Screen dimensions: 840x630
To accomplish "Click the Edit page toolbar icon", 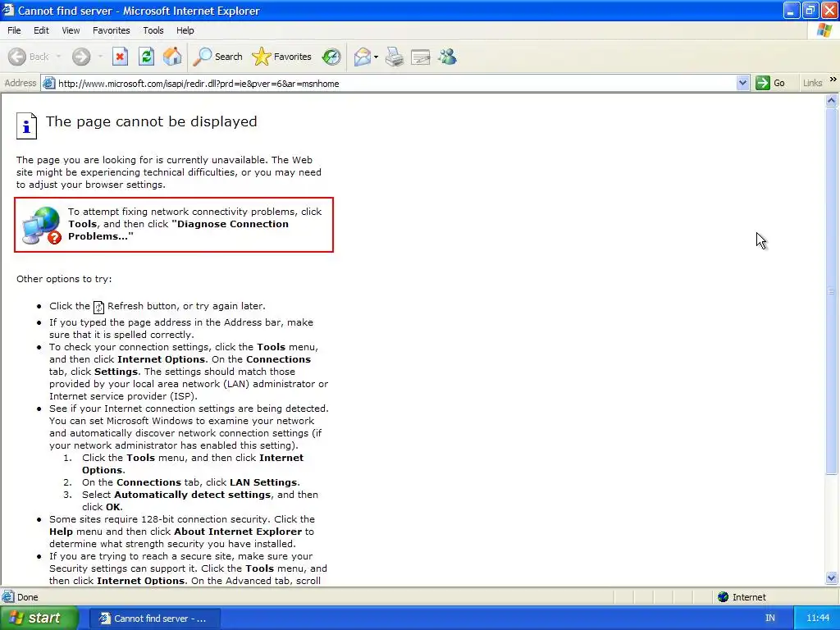I will click(421, 57).
